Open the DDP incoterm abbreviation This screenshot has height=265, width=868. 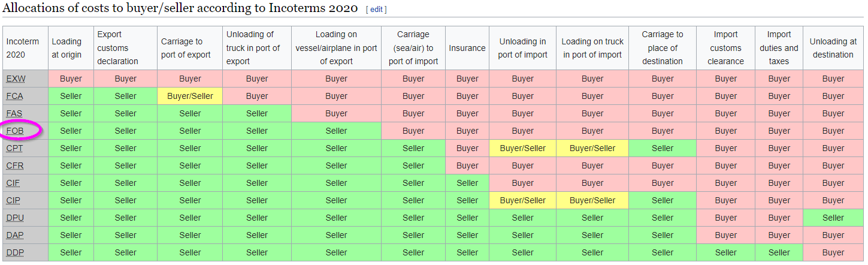pos(15,252)
